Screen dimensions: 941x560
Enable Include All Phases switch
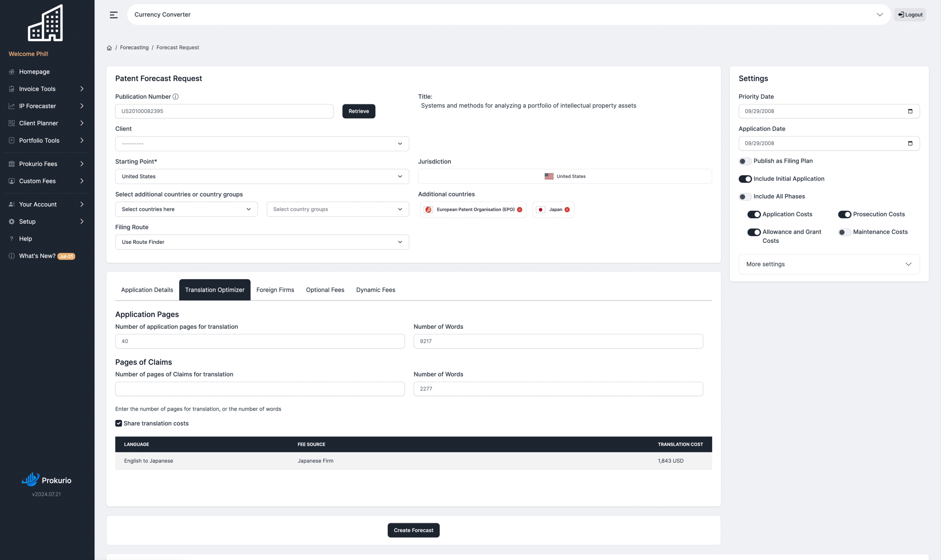(745, 197)
